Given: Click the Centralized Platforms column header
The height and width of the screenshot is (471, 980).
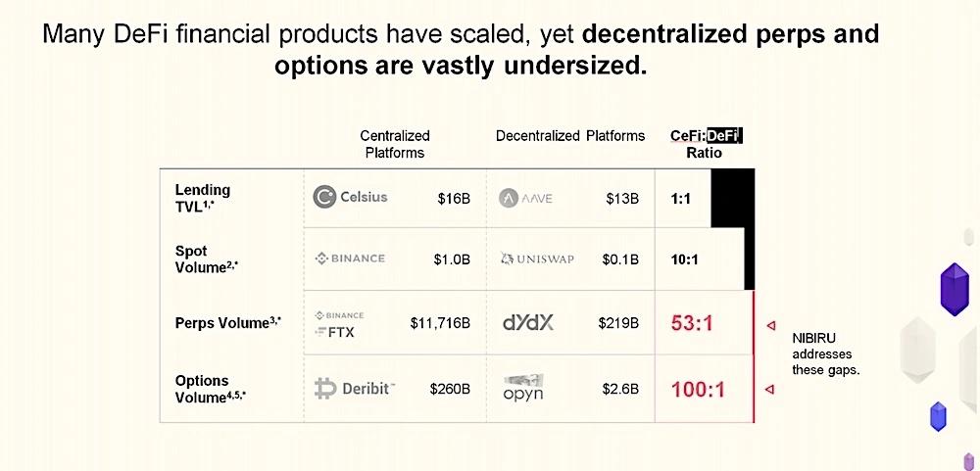Looking at the screenshot, I should [394, 144].
